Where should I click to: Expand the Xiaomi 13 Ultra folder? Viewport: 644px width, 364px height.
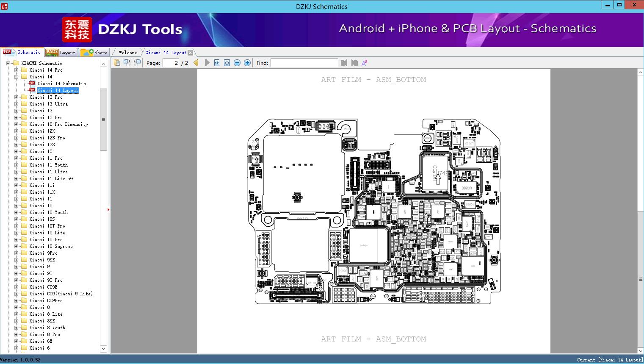(16, 104)
